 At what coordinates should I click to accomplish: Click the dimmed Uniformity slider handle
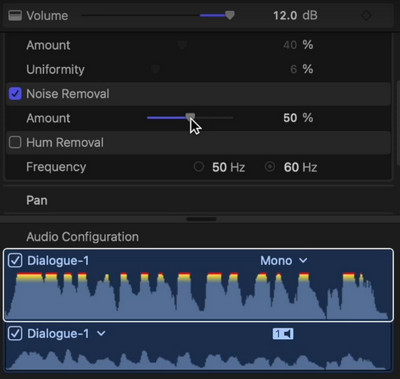pyautogui.click(x=155, y=69)
